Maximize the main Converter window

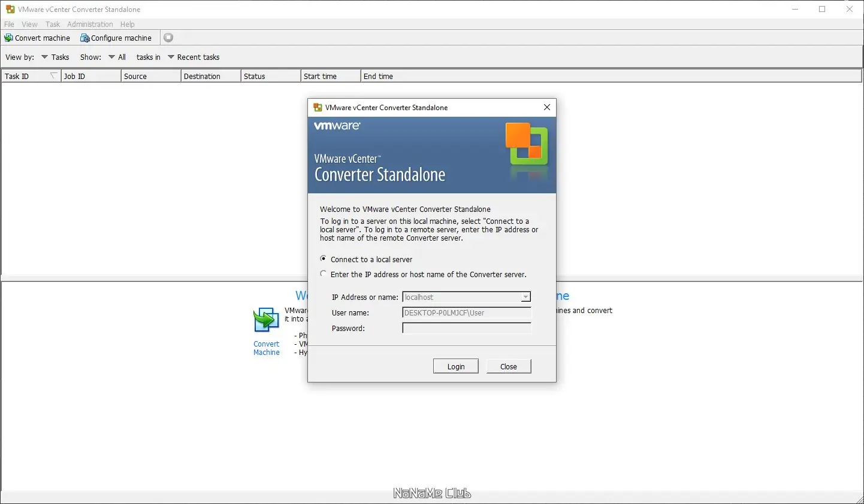pyautogui.click(x=823, y=9)
